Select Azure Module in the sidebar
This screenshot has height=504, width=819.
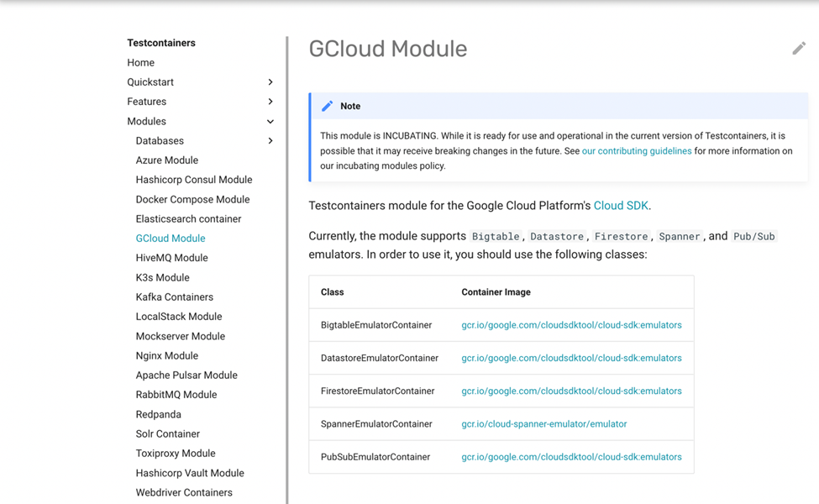click(x=167, y=160)
